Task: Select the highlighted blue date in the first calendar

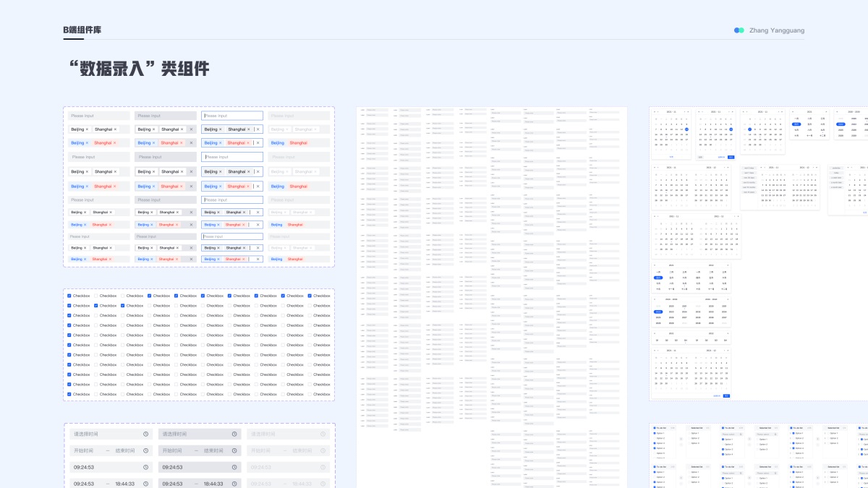Action: tap(686, 129)
